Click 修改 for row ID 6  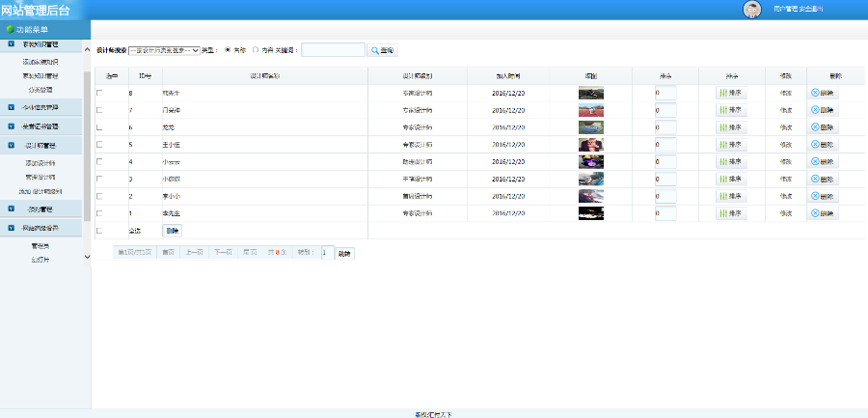[x=785, y=127]
